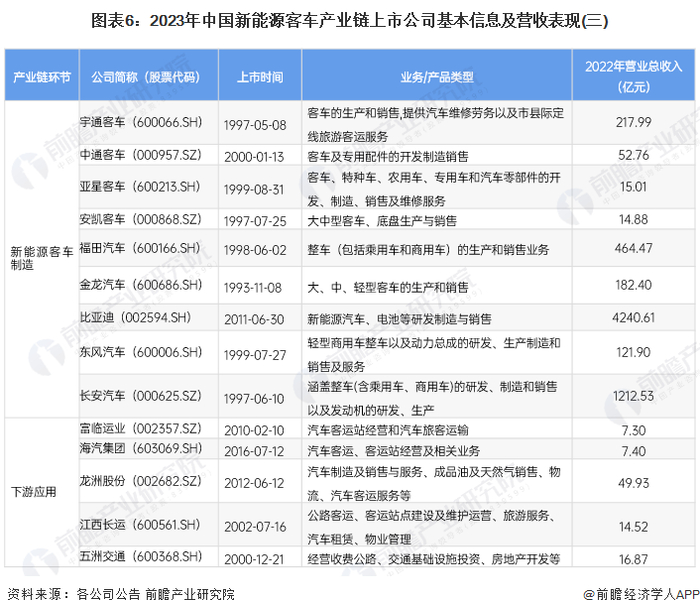
Task: Click company '中通客车（000957.SZ）'
Action: 141,155
